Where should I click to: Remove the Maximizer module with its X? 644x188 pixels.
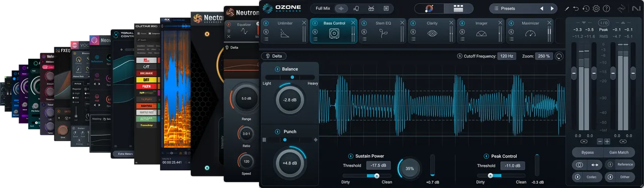click(549, 23)
